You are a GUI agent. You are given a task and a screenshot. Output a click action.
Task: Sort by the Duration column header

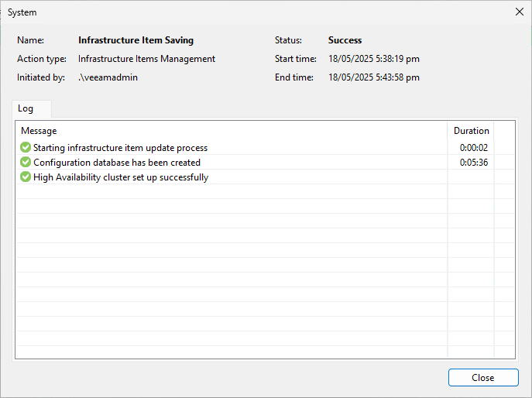[x=471, y=131]
